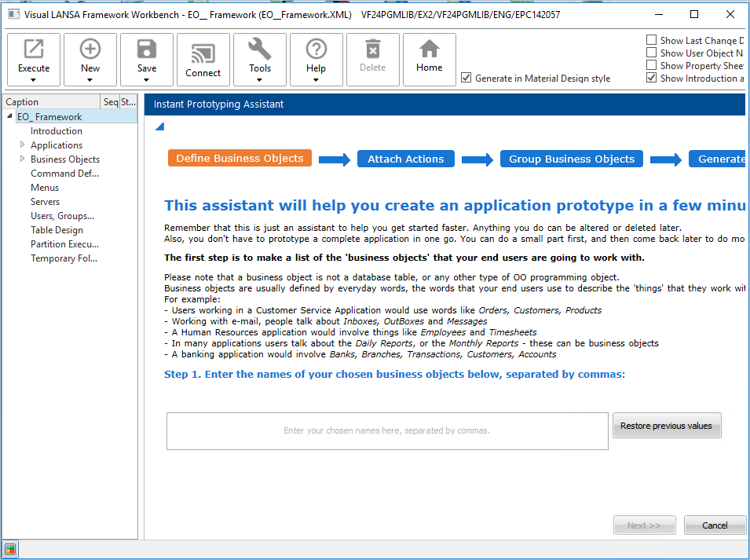
Task: Enable Show Last Change checkbox
Action: [652, 40]
